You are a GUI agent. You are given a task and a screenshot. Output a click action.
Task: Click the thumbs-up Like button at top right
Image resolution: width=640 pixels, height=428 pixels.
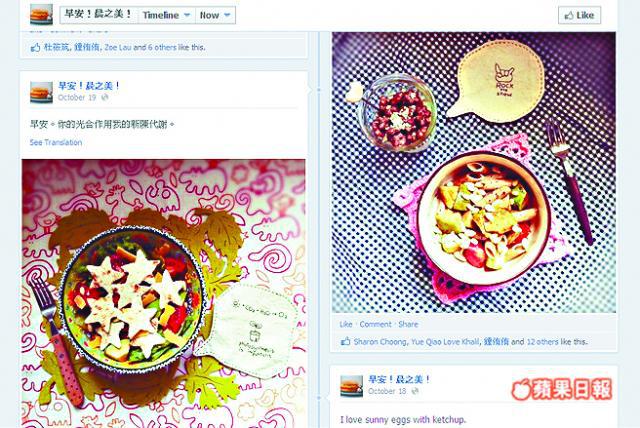(x=579, y=16)
